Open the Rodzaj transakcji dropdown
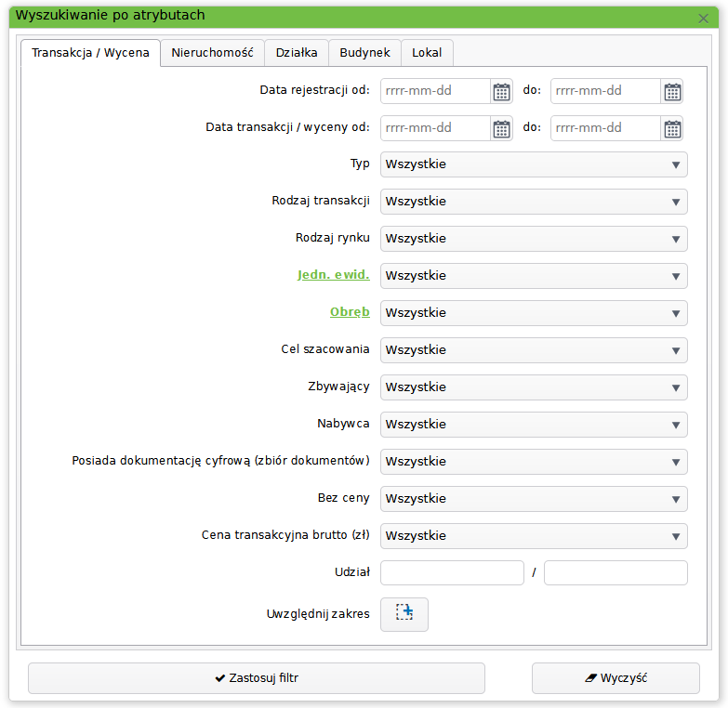The height and width of the screenshot is (708, 728). (534, 202)
